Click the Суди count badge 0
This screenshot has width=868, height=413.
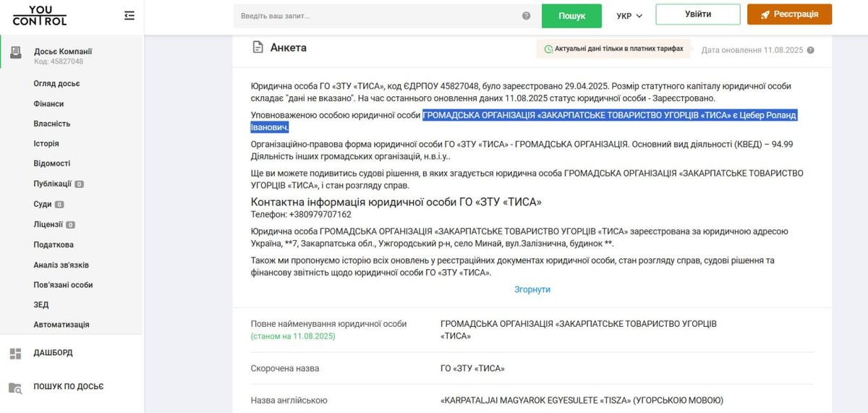pyautogui.click(x=59, y=205)
